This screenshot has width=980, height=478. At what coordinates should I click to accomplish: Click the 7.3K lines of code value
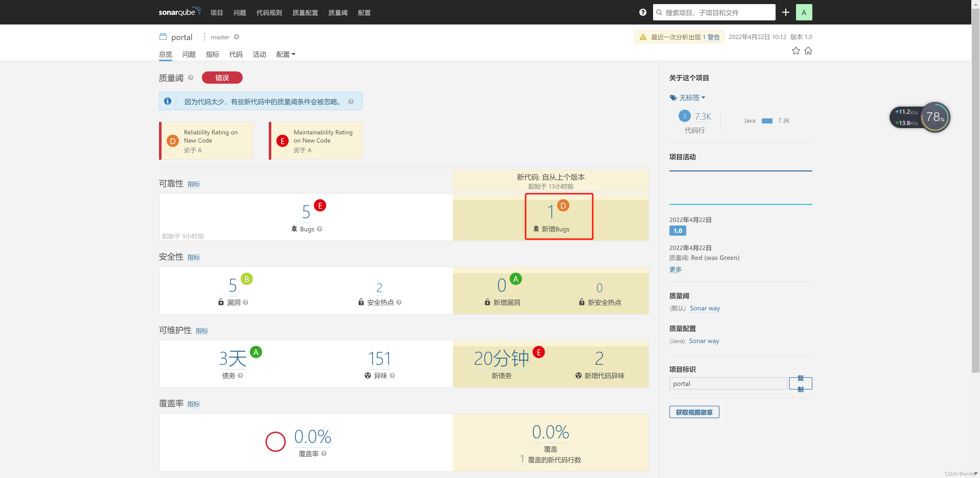(x=703, y=116)
